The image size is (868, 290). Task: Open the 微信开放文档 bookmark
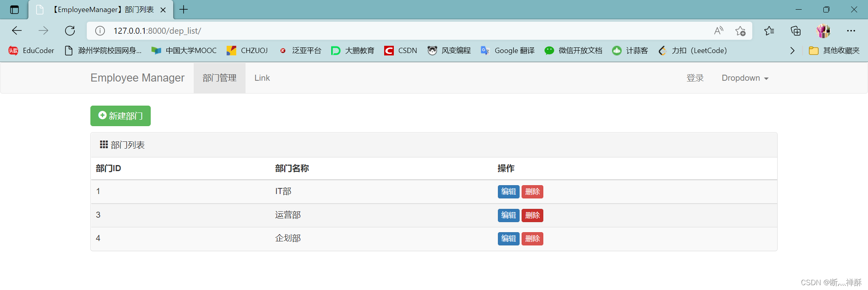pyautogui.click(x=573, y=51)
